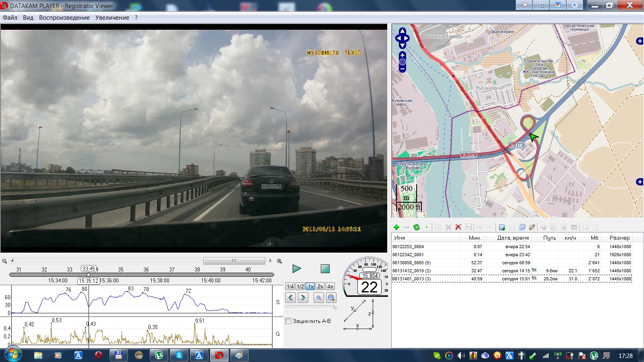Click the green Stop square button
The image size is (644, 362).
[325, 269]
